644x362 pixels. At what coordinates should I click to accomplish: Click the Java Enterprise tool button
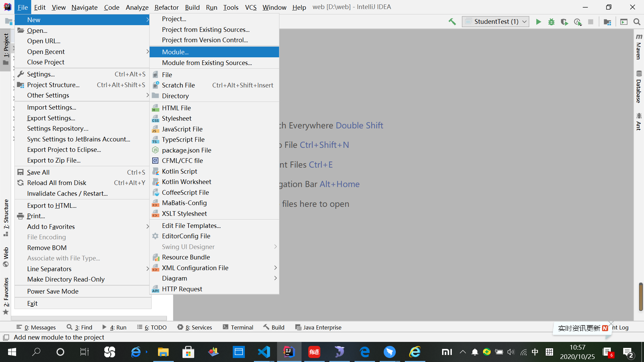[x=318, y=327]
